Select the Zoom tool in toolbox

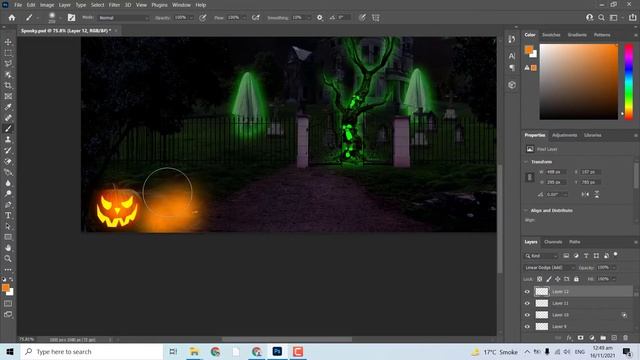pyautogui.click(x=8, y=258)
